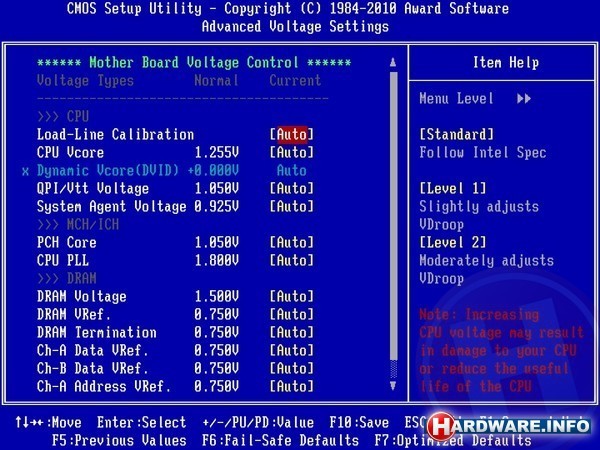
Task: Open the DRAM Voltage Auto setting
Action: coord(292,296)
